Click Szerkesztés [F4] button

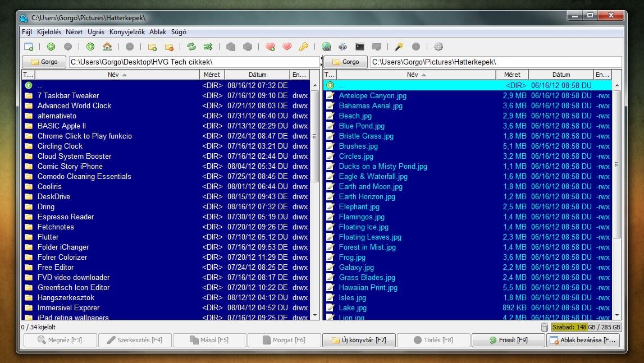(x=135, y=340)
